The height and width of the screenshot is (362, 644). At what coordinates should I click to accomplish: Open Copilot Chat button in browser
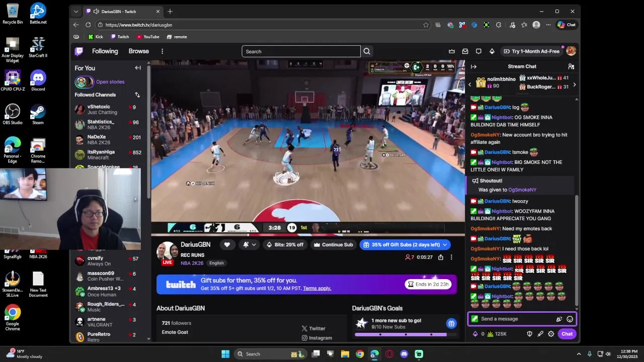(567, 25)
